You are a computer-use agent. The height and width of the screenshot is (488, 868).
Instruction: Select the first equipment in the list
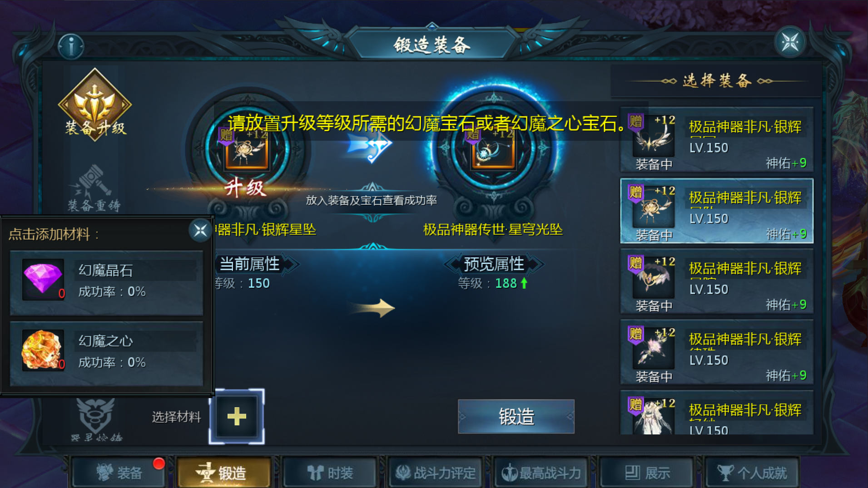[x=717, y=140]
